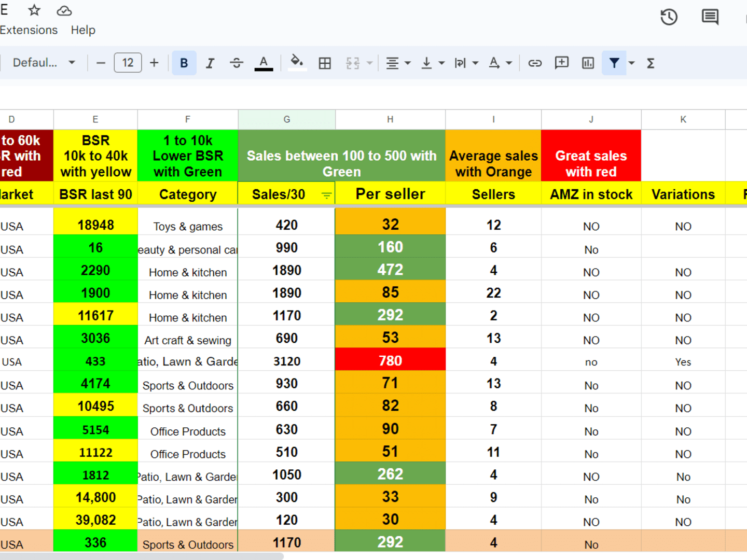Click the 'AMZ in stock' header cell
747x560 pixels.
591,194
